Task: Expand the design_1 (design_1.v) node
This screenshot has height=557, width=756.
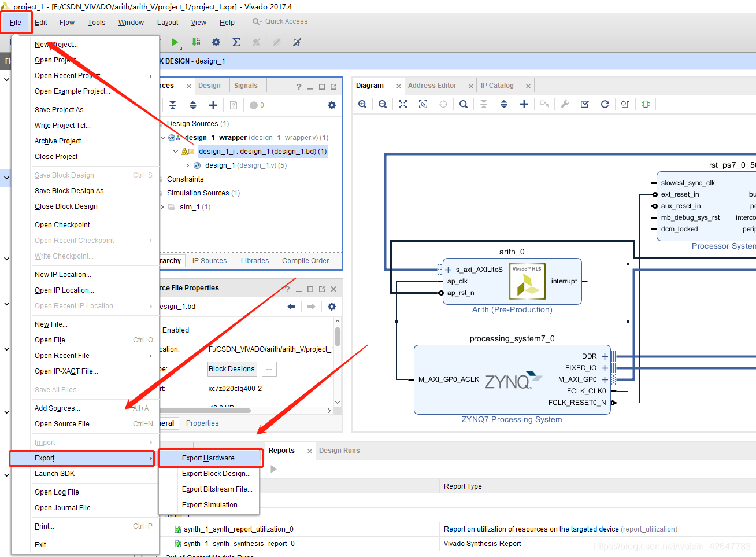Action: coord(188,165)
